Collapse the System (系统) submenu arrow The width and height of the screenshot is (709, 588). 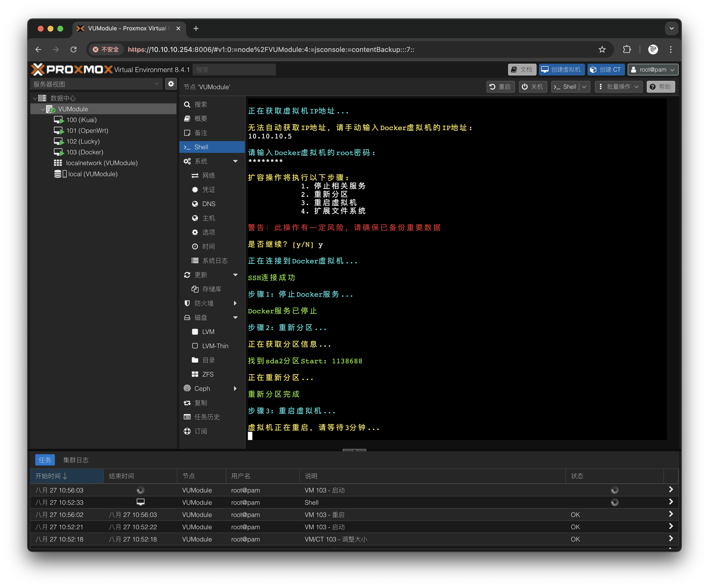235,161
